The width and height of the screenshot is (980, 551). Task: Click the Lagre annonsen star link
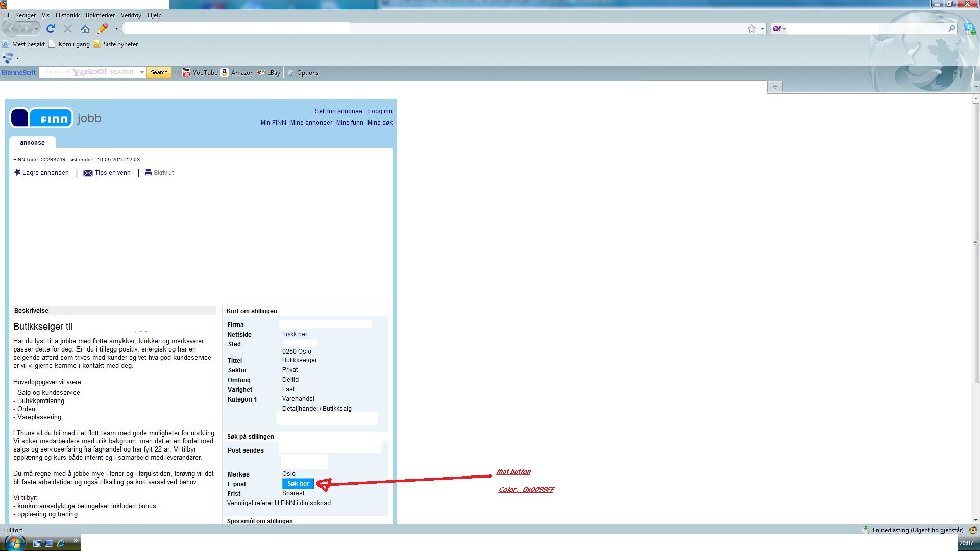tap(41, 173)
